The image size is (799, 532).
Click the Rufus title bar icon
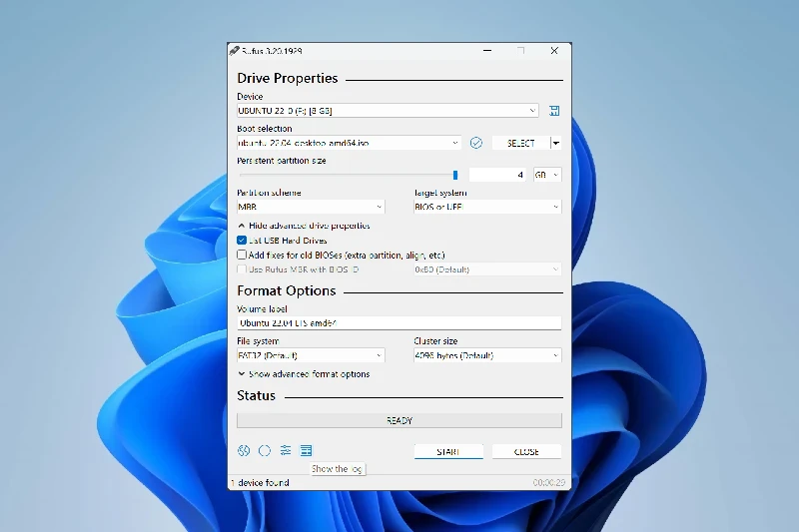click(x=234, y=50)
